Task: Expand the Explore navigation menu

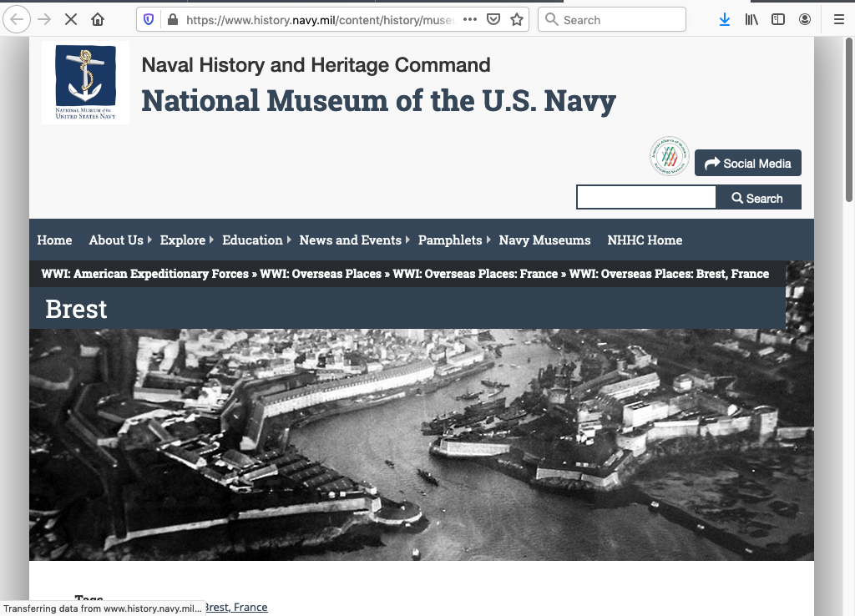Action: (x=186, y=240)
